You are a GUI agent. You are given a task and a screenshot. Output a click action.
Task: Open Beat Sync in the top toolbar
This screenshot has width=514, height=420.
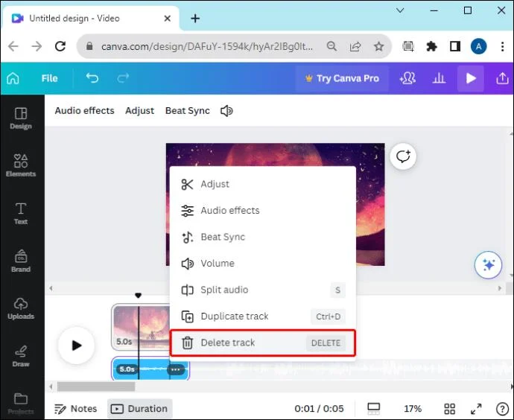pos(188,111)
